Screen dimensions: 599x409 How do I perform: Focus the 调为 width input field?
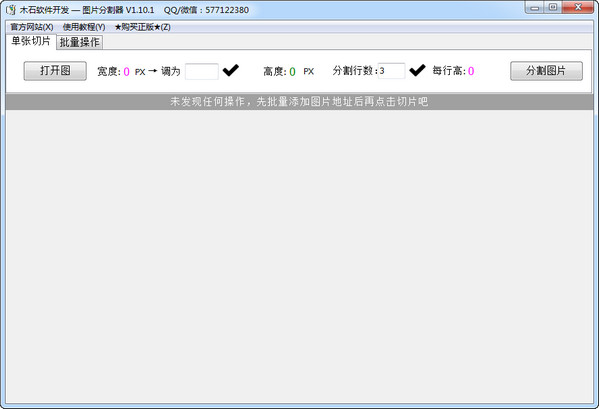point(202,71)
